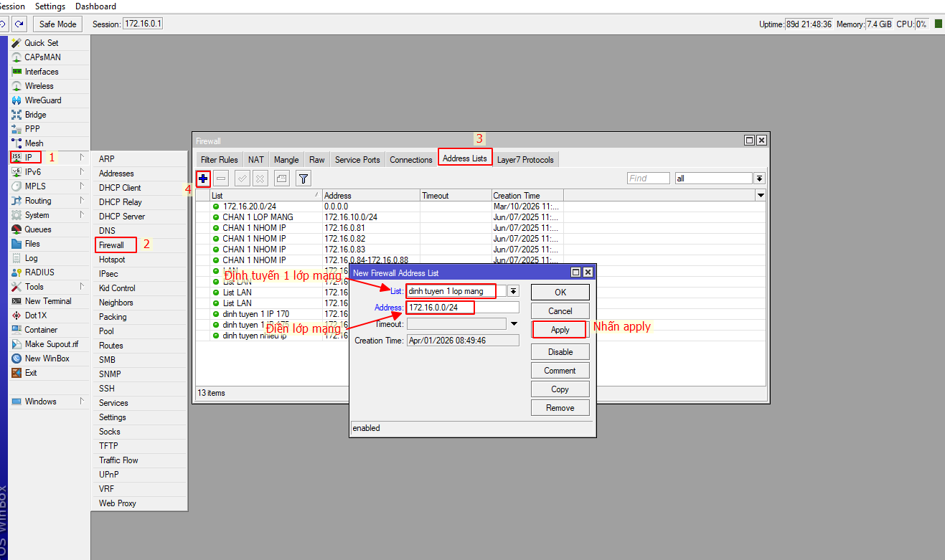Select Firewall in the IP submenu
This screenshot has height=560, width=945.
pyautogui.click(x=112, y=245)
